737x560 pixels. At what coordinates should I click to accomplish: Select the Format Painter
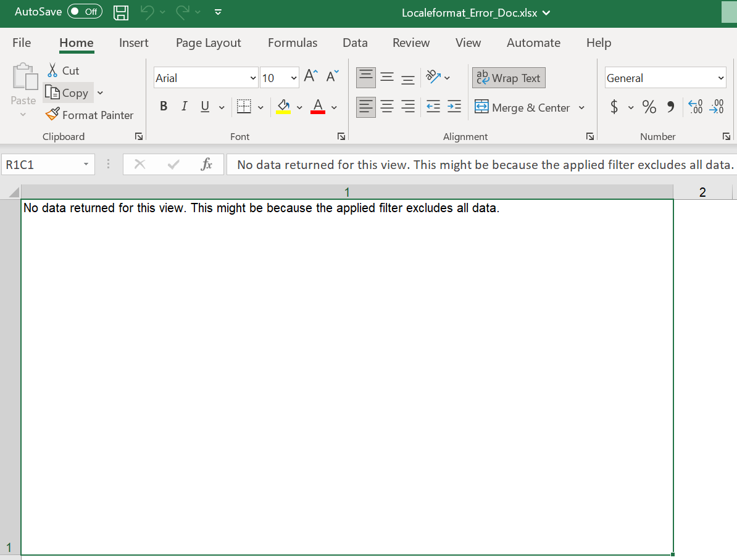90,115
